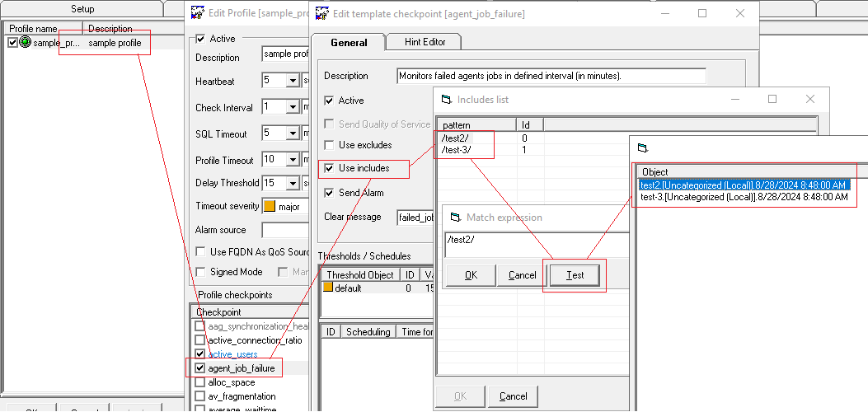Screen dimensions: 868x412
Task: Click the sample profile description cell
Action: 115,43
